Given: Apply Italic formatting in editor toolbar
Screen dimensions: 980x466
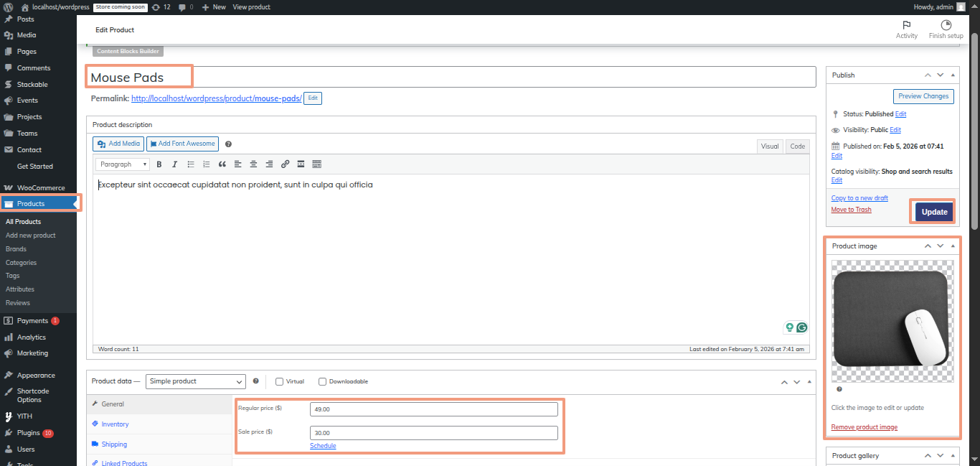Looking at the screenshot, I should coord(174,164).
